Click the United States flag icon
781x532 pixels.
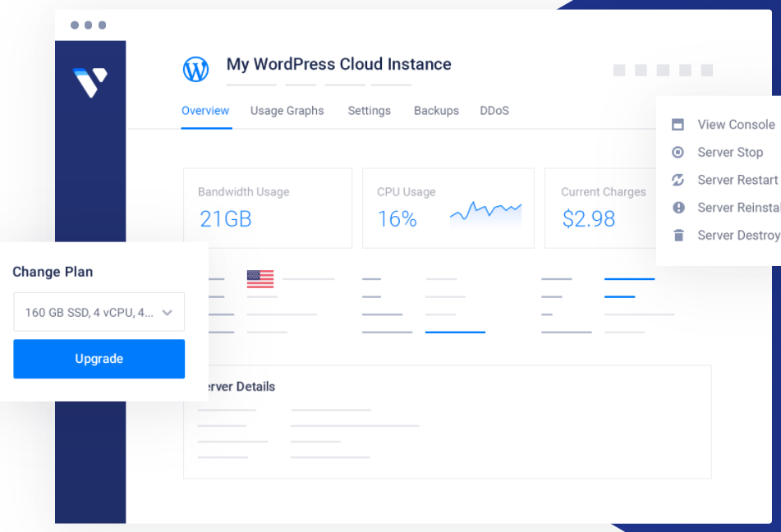(260, 279)
